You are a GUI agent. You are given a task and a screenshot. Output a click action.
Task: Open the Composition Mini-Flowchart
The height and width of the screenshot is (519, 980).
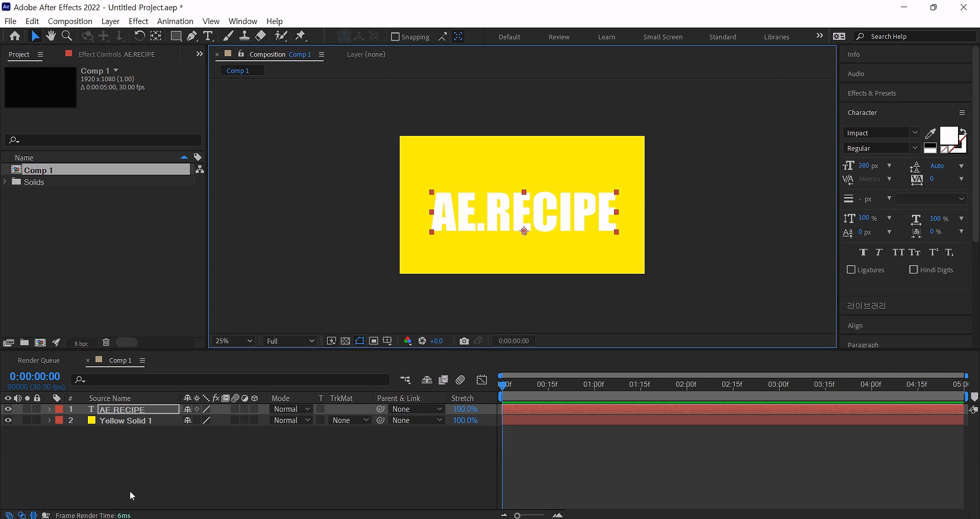click(405, 380)
